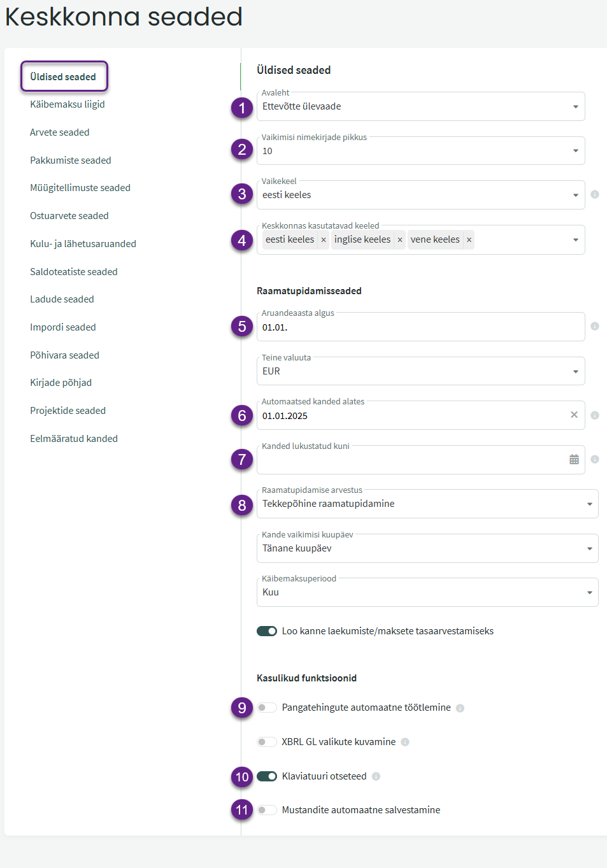Expand Raamatupidamise arvestus dropdown

pyautogui.click(x=427, y=504)
